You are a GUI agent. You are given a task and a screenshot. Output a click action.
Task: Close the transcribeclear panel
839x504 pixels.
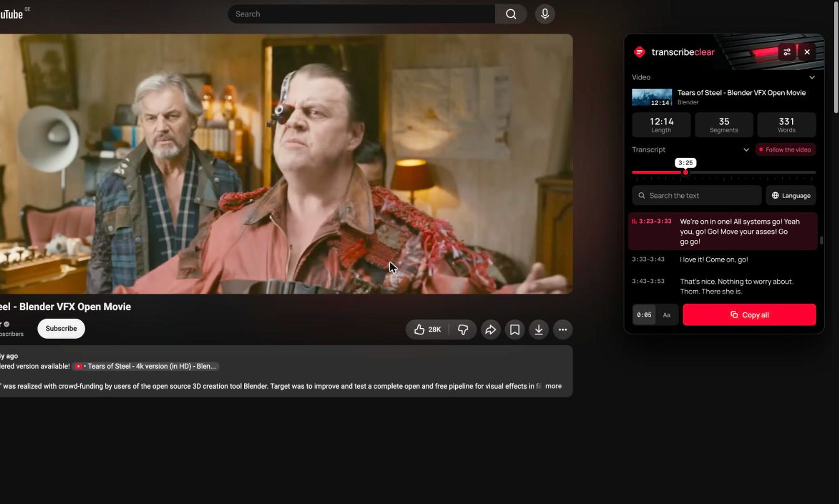(807, 52)
